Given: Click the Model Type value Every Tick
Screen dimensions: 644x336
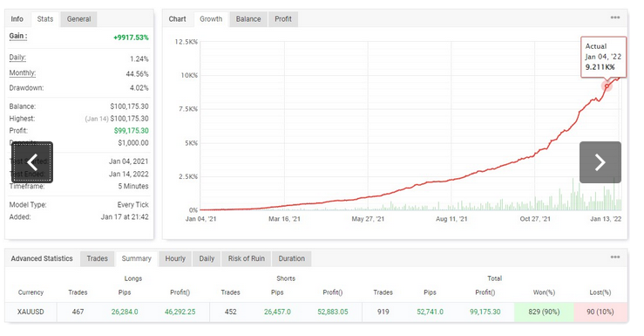Looking at the screenshot, I should (x=133, y=205).
